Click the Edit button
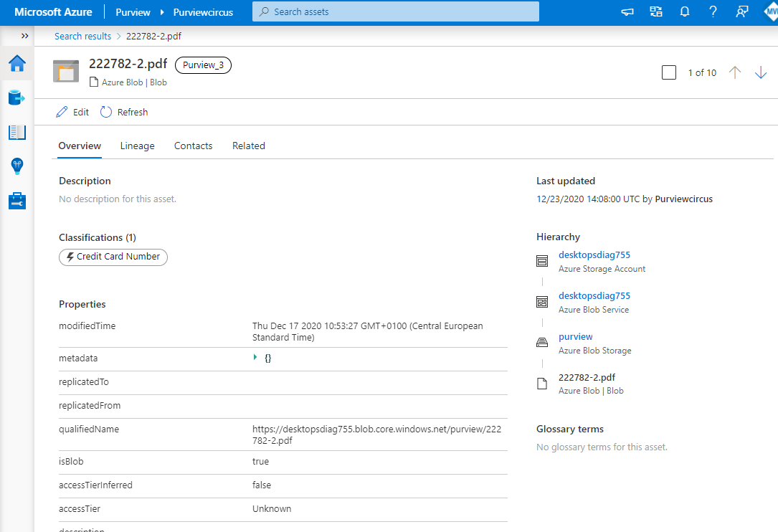This screenshot has height=532, width=778. tap(72, 112)
